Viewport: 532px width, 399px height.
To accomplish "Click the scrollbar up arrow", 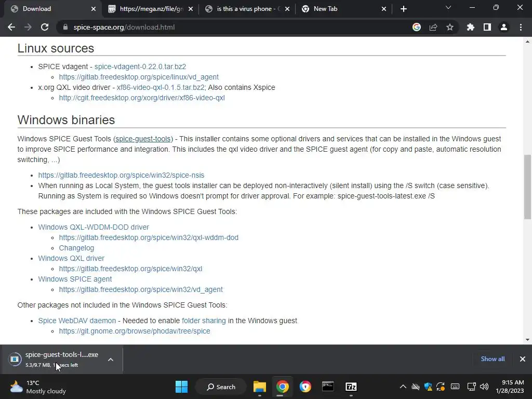I will pos(527,42).
